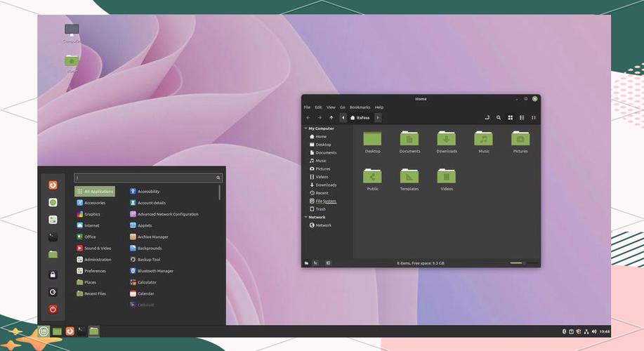Open the View menu in Files

[331, 107]
